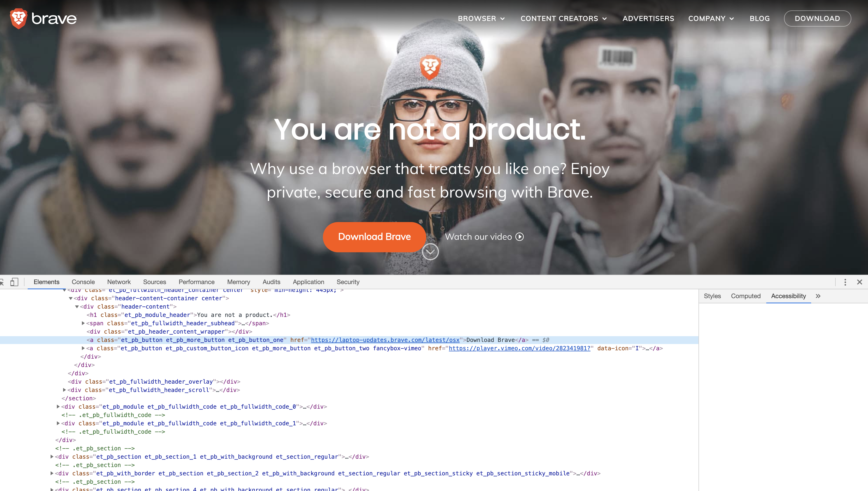Open the CONTENT CREATORS dropdown menu
This screenshot has width=868, height=491.
click(564, 19)
